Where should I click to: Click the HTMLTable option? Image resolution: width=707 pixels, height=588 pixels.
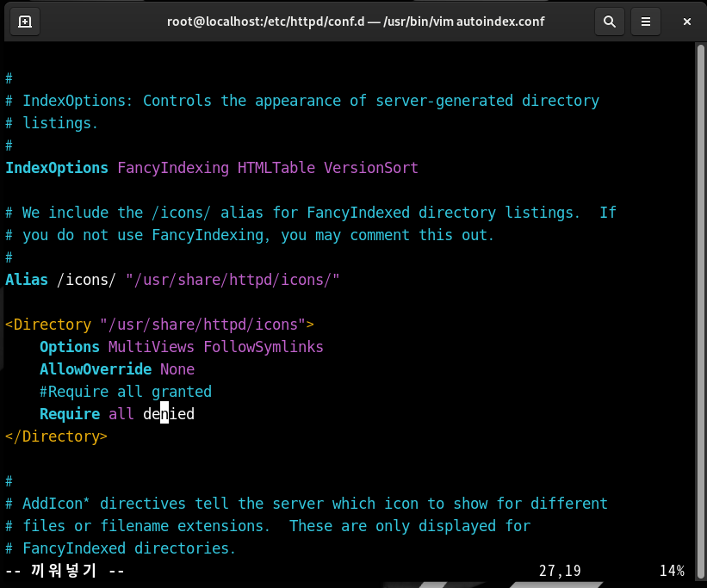[276, 168]
